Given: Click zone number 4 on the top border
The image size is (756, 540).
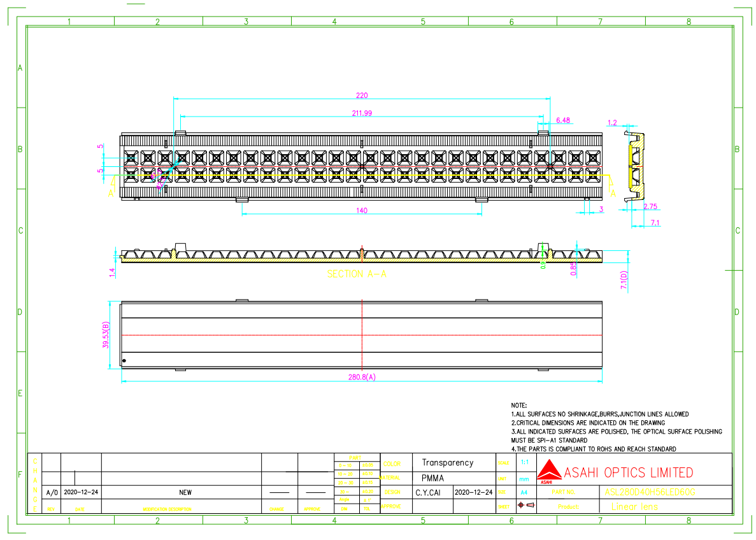Looking at the screenshot, I should 334,22.
